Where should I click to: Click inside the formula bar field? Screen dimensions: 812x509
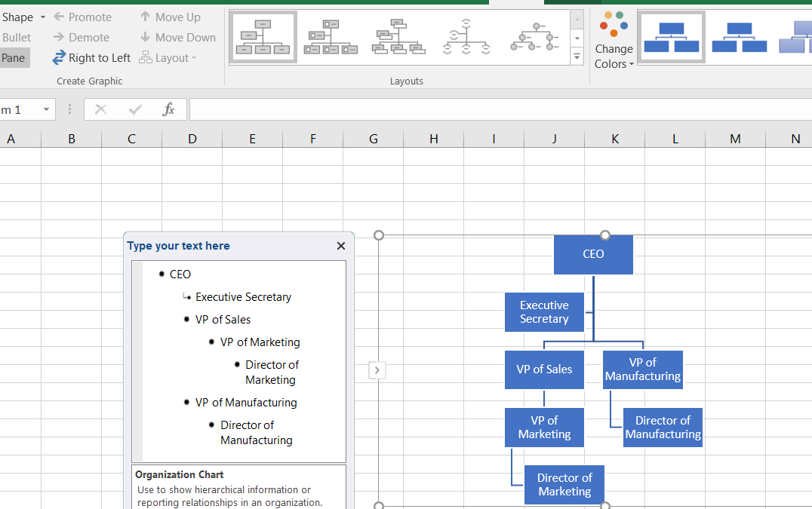(x=500, y=109)
